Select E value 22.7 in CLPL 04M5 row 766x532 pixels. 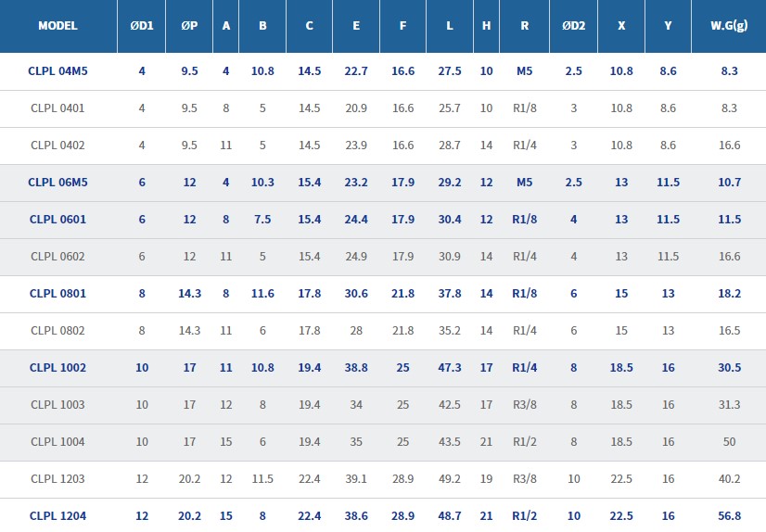point(356,70)
